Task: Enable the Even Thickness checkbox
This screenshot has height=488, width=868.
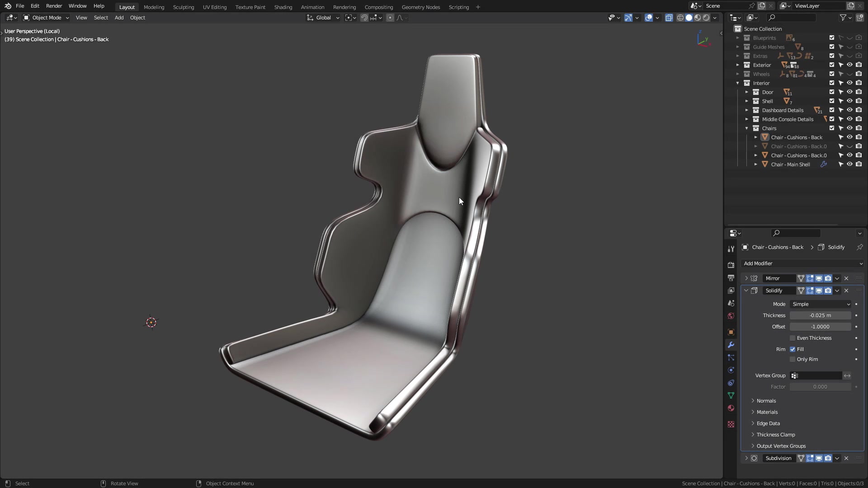Action: 793,338
